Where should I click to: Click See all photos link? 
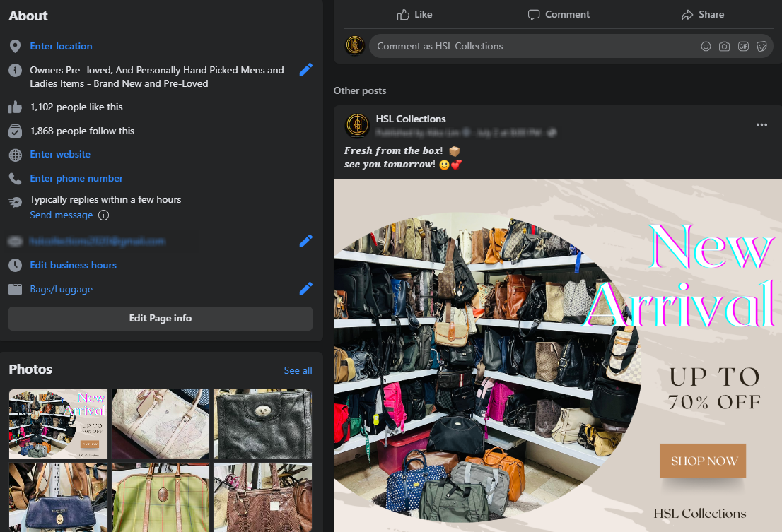[x=298, y=371]
